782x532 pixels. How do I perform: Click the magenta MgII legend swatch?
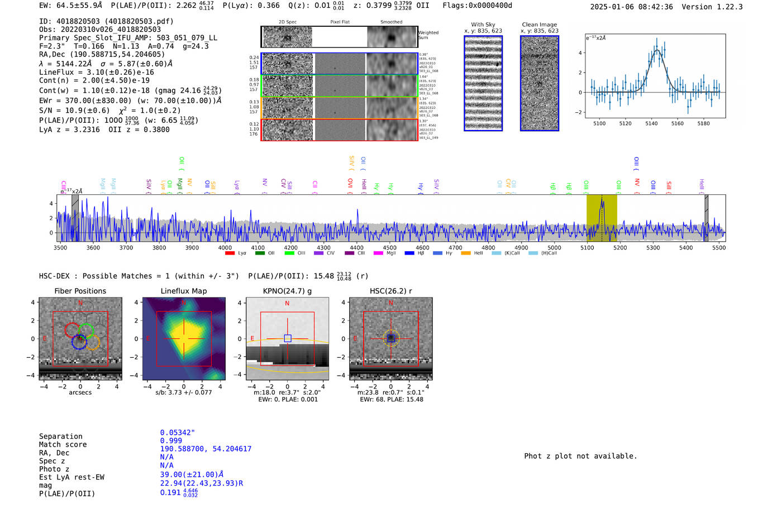[x=379, y=253]
